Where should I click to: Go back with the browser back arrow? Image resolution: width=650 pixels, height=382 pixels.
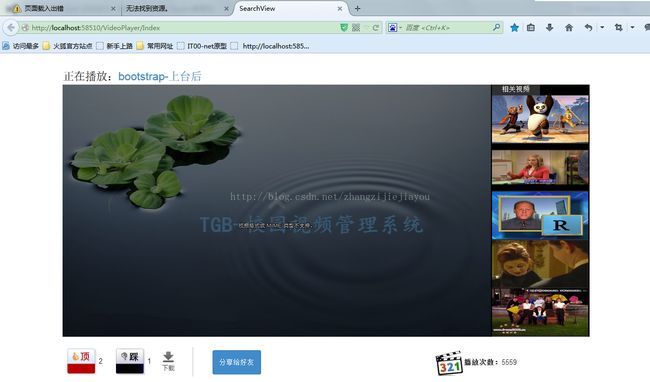pyautogui.click(x=11, y=28)
